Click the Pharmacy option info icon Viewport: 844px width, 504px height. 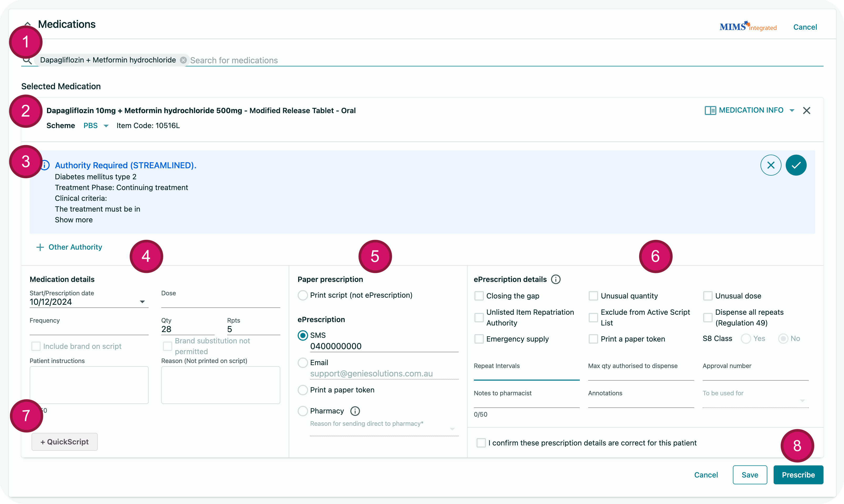click(x=355, y=411)
